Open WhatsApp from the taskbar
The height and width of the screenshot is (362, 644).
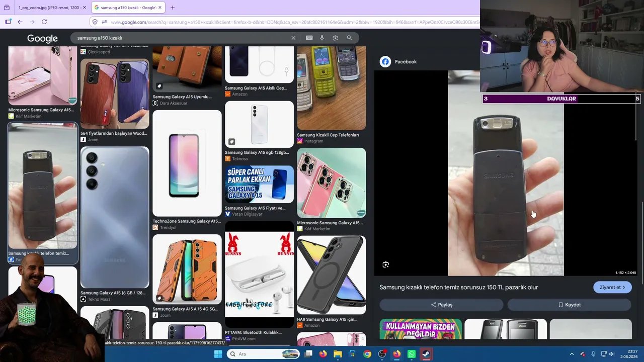click(x=412, y=354)
